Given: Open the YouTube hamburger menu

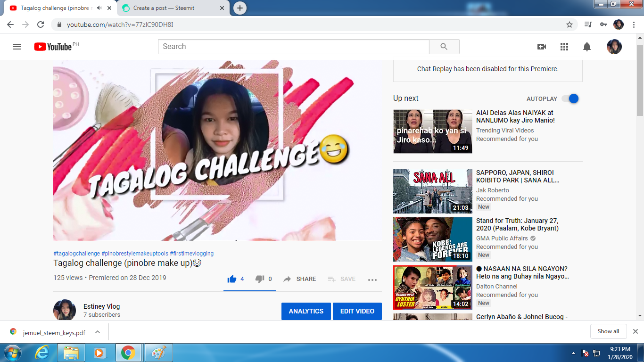Looking at the screenshot, I should click(17, 46).
